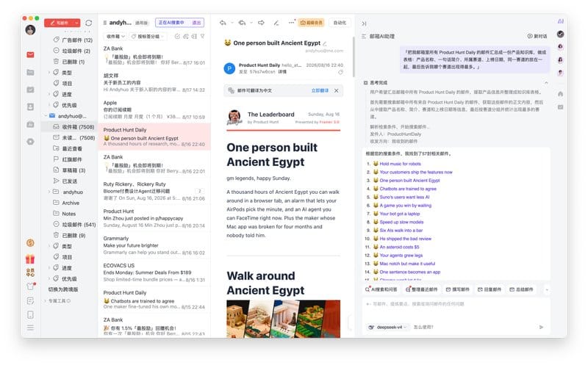
Task: Select the 草稿箱 (3) drafts folder
Action: point(70,170)
